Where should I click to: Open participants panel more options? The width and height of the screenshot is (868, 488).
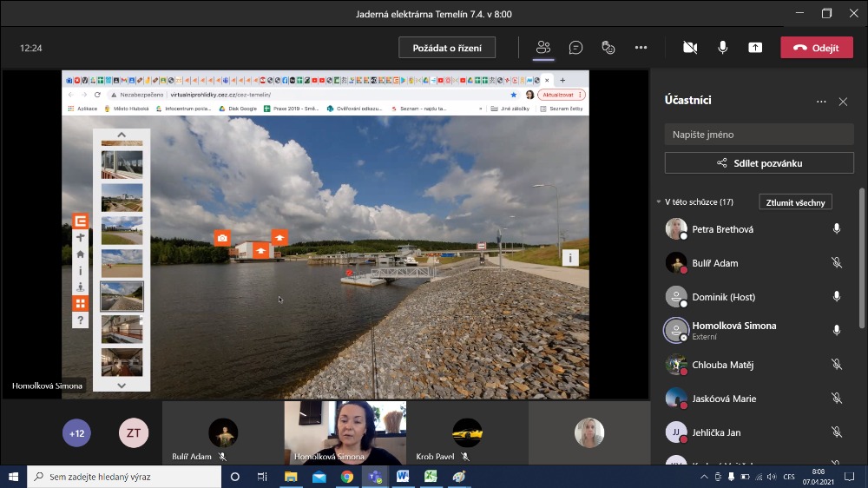tap(821, 102)
